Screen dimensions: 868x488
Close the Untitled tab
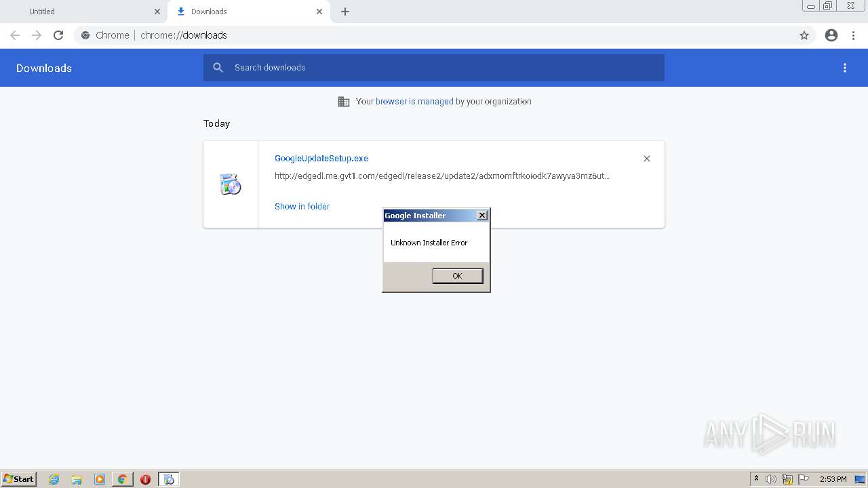157,12
